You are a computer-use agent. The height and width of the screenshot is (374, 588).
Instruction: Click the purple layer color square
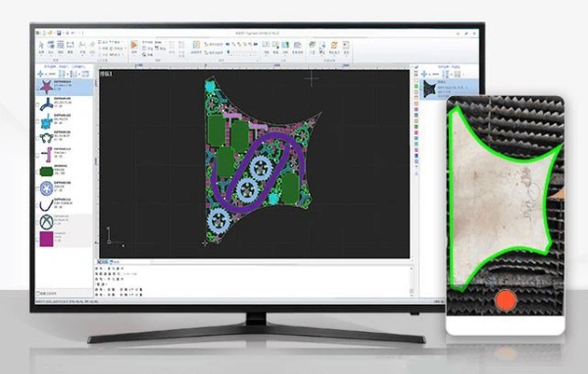coord(416,150)
